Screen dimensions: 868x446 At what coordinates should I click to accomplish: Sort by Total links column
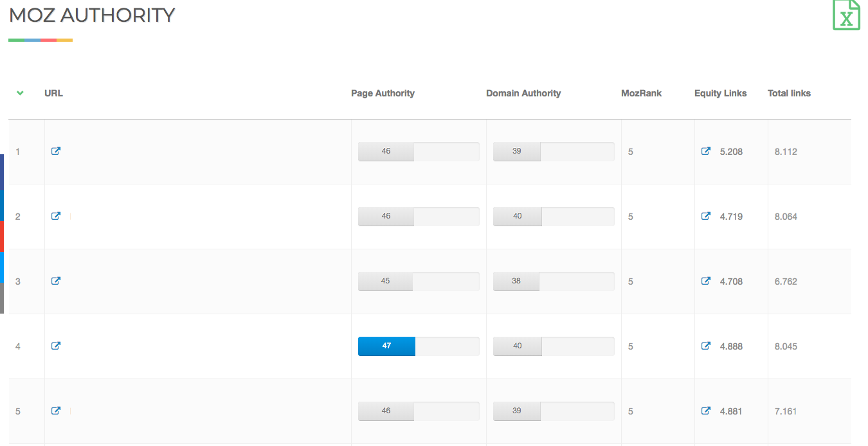789,93
